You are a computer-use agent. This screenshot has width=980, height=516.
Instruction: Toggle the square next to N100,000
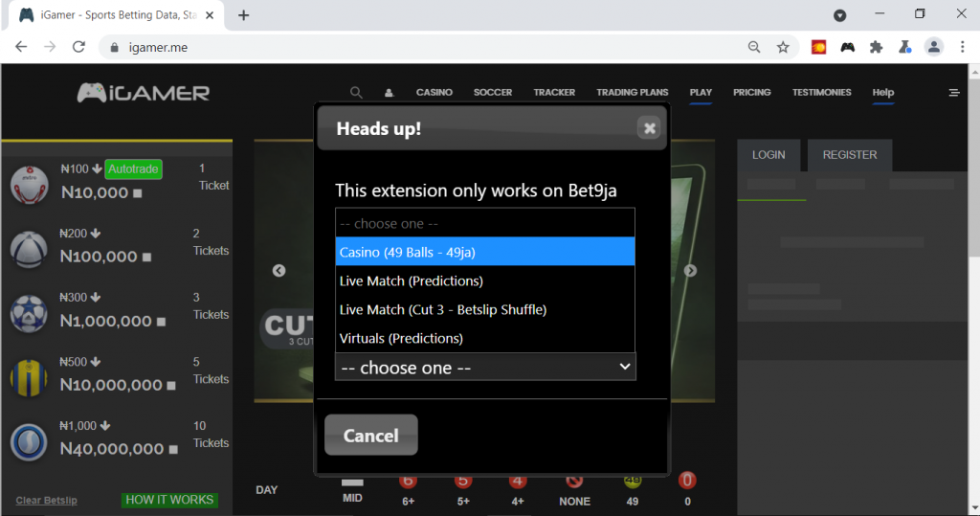click(x=146, y=258)
